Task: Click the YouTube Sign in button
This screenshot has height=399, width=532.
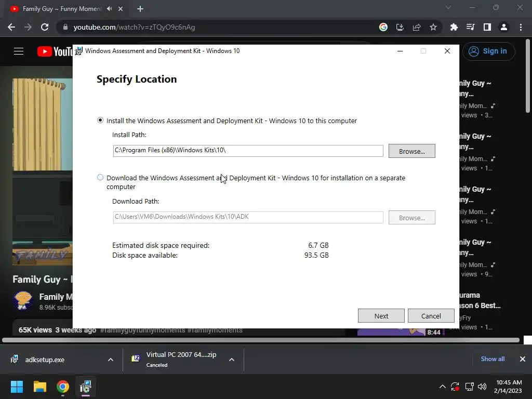Action: tap(488, 51)
